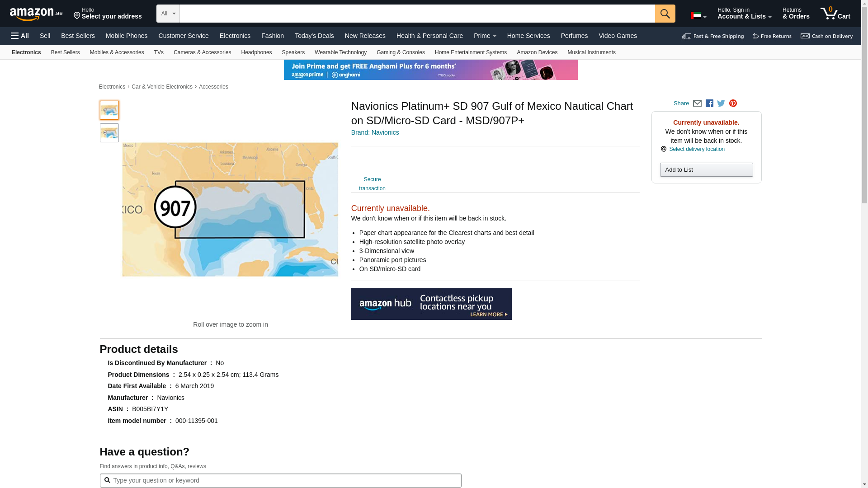Click the magnifying glass search button
Screen dimensions: 868x488
pyautogui.click(x=665, y=14)
